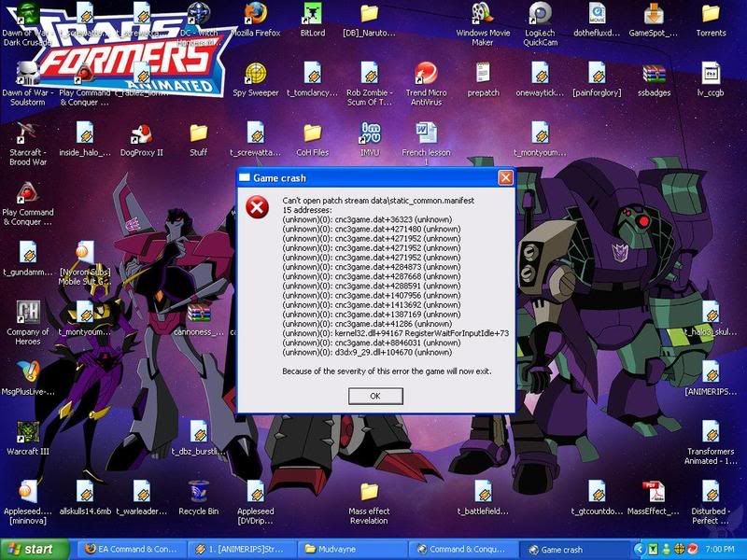Open the French lesson Word document

(426, 133)
